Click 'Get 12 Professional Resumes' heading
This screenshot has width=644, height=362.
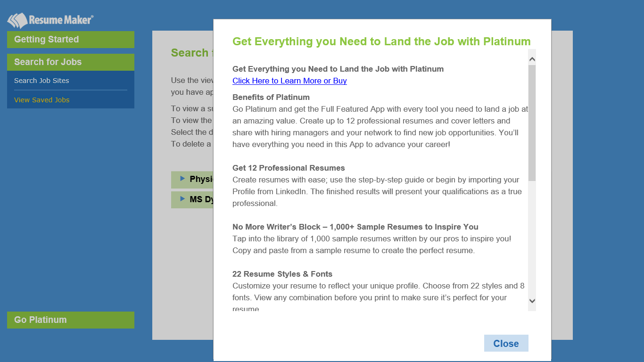pyautogui.click(x=289, y=168)
